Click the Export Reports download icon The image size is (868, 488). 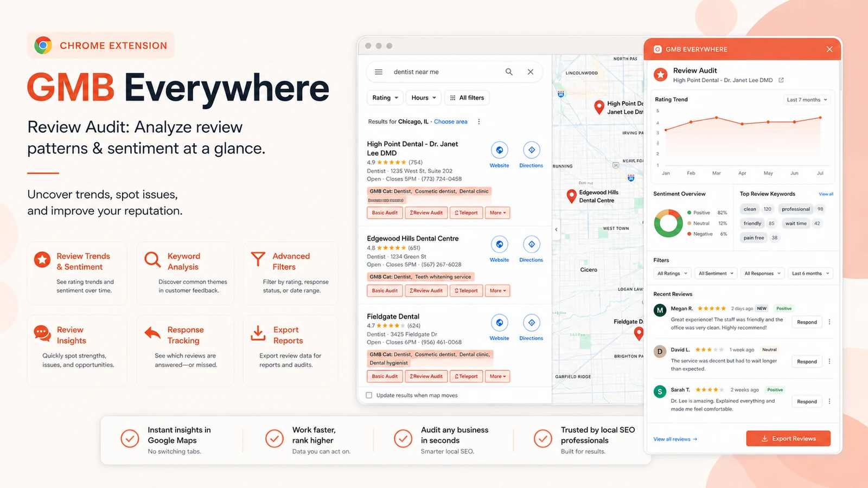point(258,333)
